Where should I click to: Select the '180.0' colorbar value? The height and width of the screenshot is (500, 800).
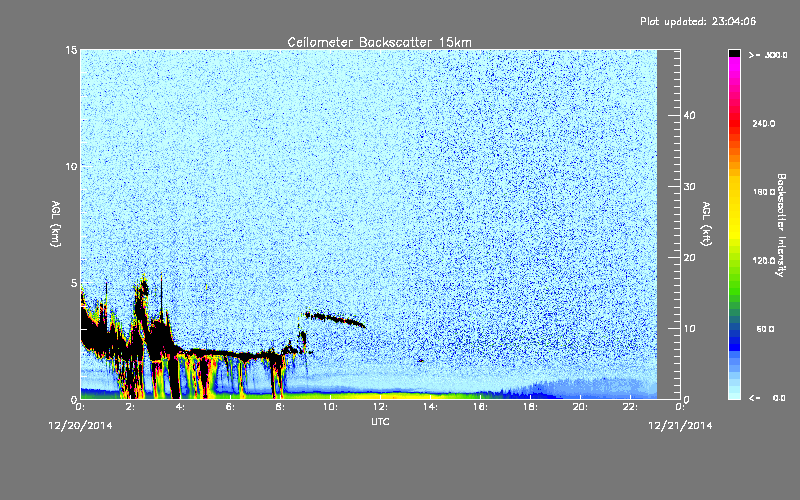(764, 192)
